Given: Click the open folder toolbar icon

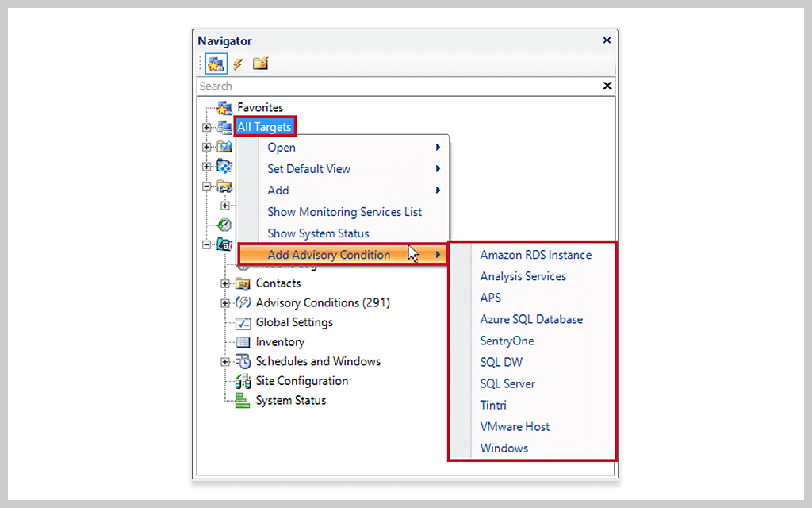Looking at the screenshot, I should coord(259,63).
